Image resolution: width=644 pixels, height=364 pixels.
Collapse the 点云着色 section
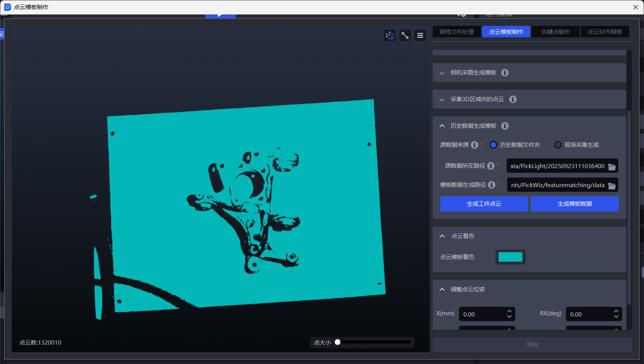point(442,236)
